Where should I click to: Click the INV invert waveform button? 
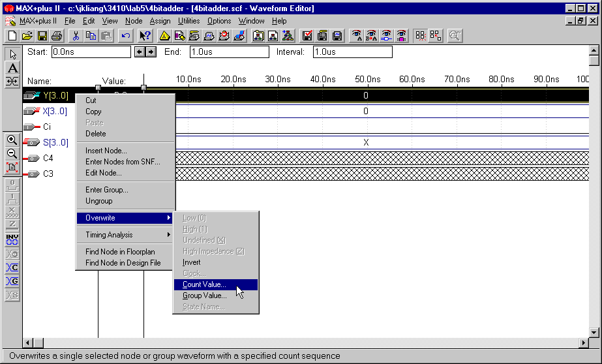pos(12,239)
